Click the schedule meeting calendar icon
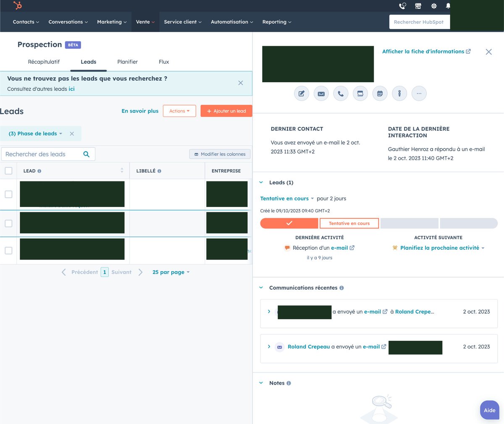The height and width of the screenshot is (424, 504). pos(380,94)
